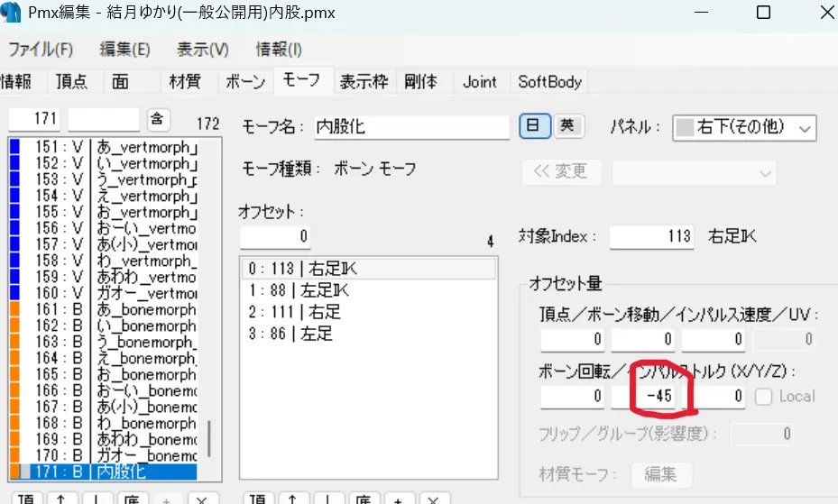The image size is (838, 504).
Task: Click the 含 filter button above morph list
Action: 157,120
